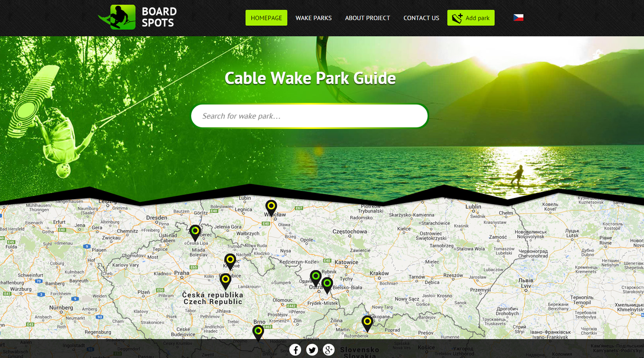Open the Google Plus social icon
Screen dimensions: 644x358
pos(329,350)
